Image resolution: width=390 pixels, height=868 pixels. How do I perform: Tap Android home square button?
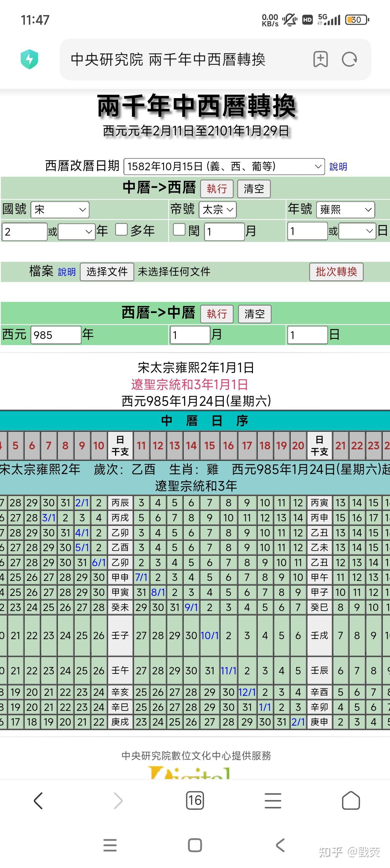point(195,845)
